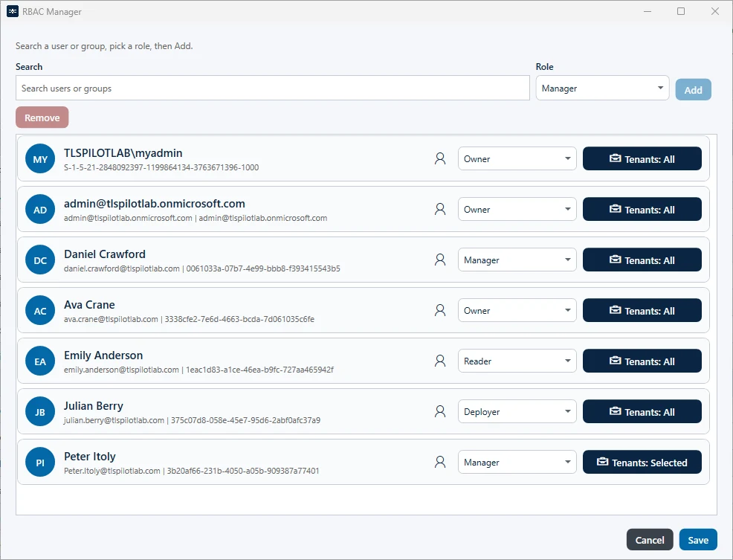Open the Owner role dropdown for TLSPILOTLAB\myadmin
Screen dimensions: 733x560
[517, 158]
